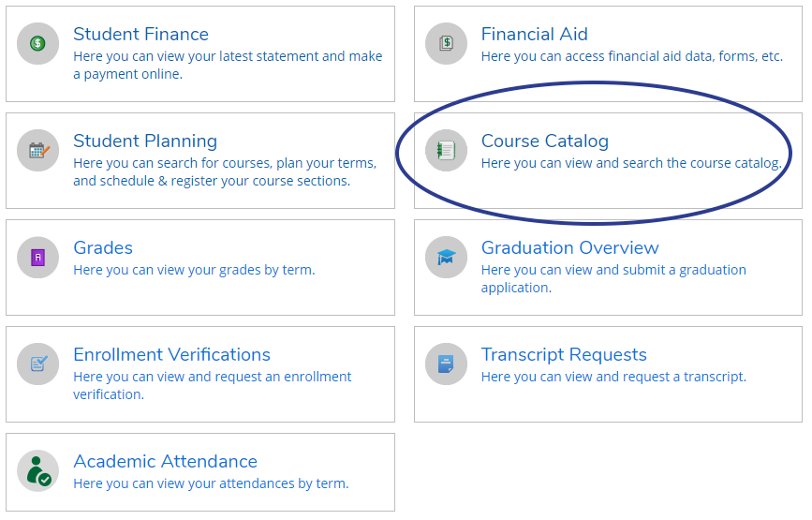
Task: View the Grades page link
Action: point(103,248)
